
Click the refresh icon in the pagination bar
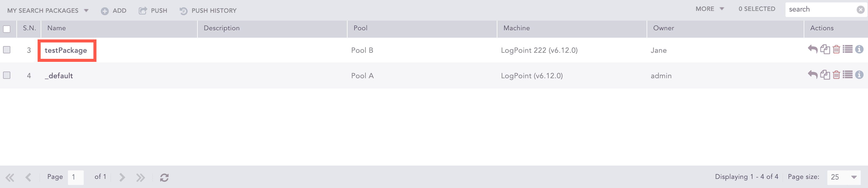(x=164, y=177)
